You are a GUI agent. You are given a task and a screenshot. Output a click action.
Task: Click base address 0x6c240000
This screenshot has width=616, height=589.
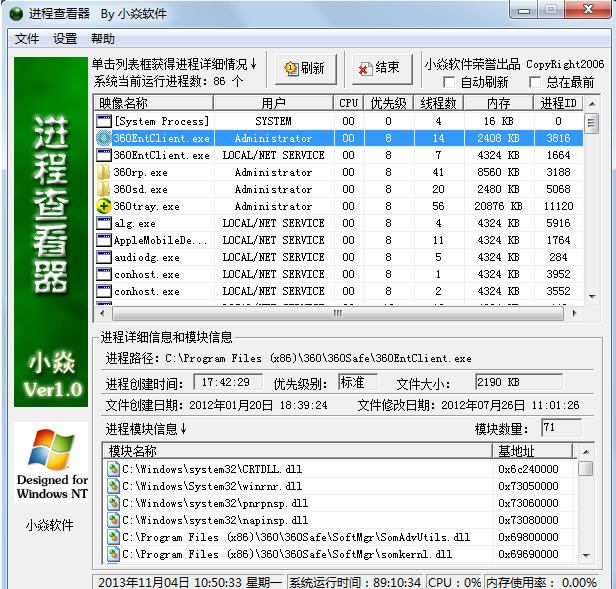coord(528,469)
